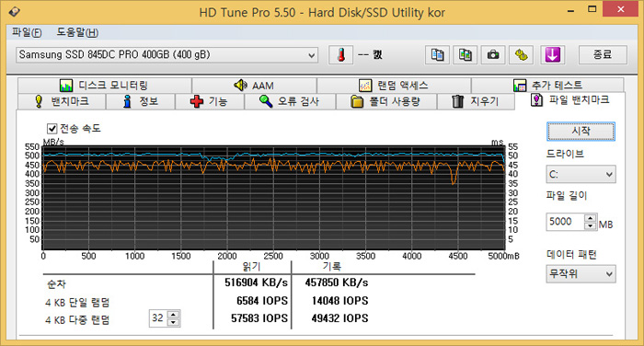Image resolution: width=644 pixels, height=346 pixels.
Task: Click the 시작 start button
Action: pyautogui.click(x=581, y=131)
